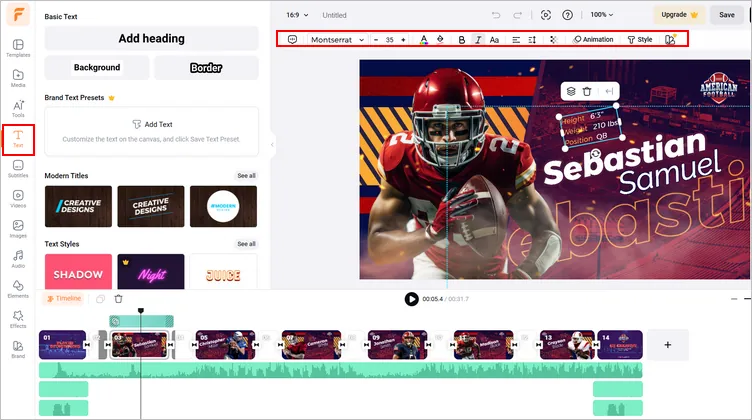
Task: Click Add heading text preset
Action: coord(152,38)
